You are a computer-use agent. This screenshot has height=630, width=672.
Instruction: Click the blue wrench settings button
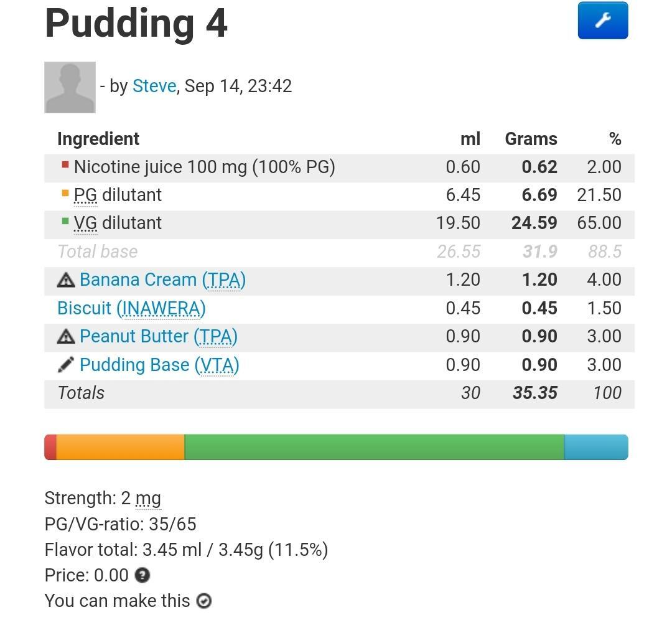(x=602, y=21)
